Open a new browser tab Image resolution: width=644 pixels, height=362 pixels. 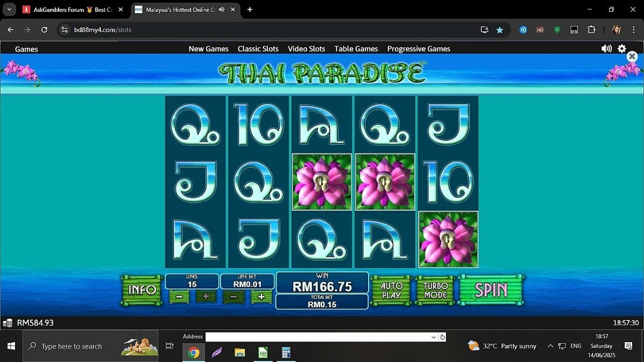(x=250, y=10)
